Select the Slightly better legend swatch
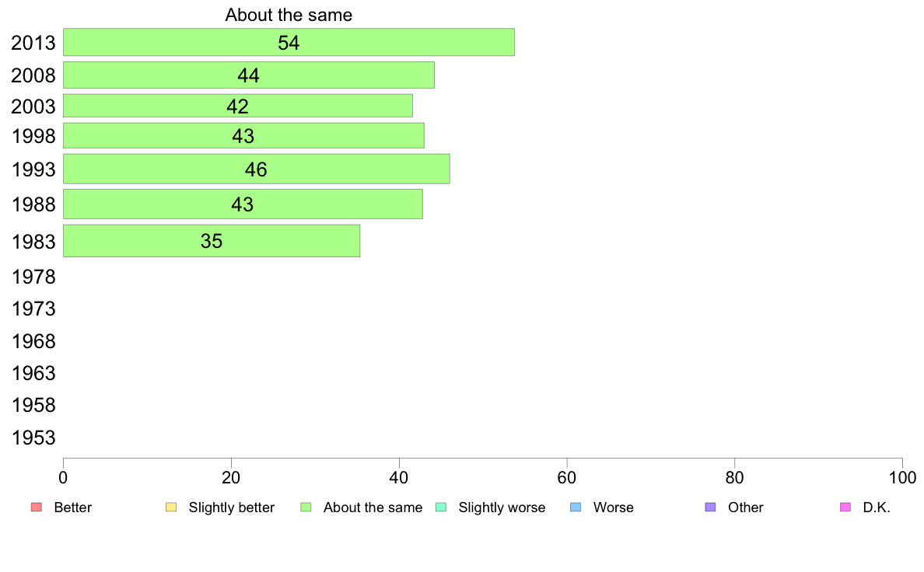Screen dimensions: 924x572 (171, 507)
